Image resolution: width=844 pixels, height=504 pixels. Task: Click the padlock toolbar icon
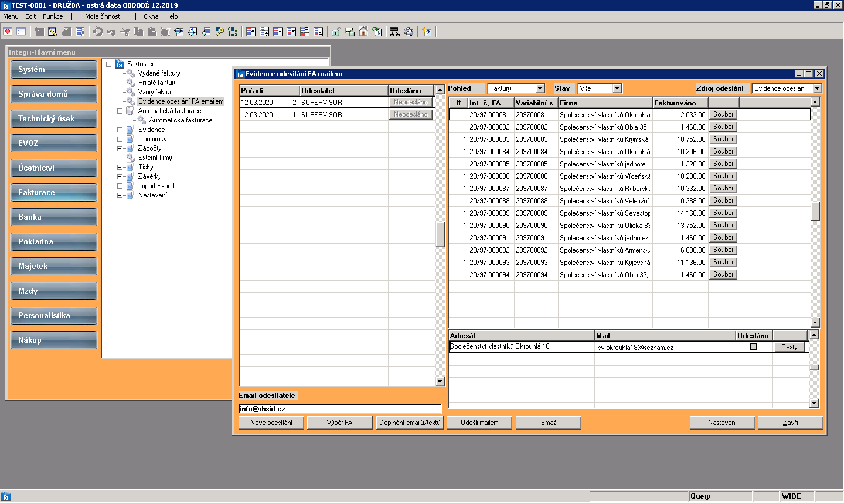pos(336,32)
